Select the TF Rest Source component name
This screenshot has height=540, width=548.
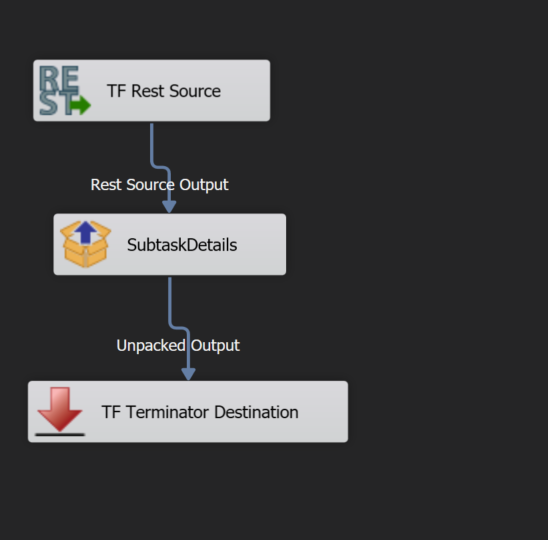click(x=164, y=91)
